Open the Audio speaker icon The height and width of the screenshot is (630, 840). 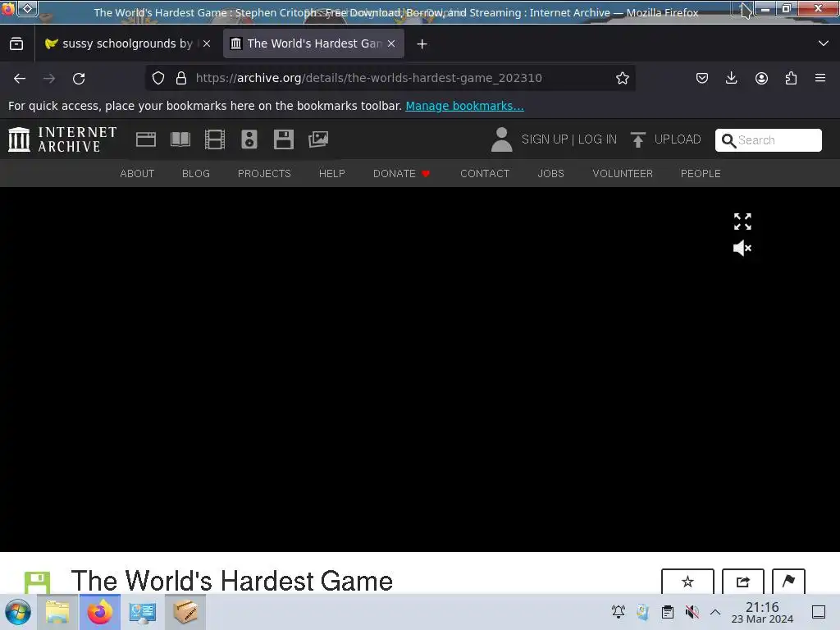pyautogui.click(x=249, y=139)
